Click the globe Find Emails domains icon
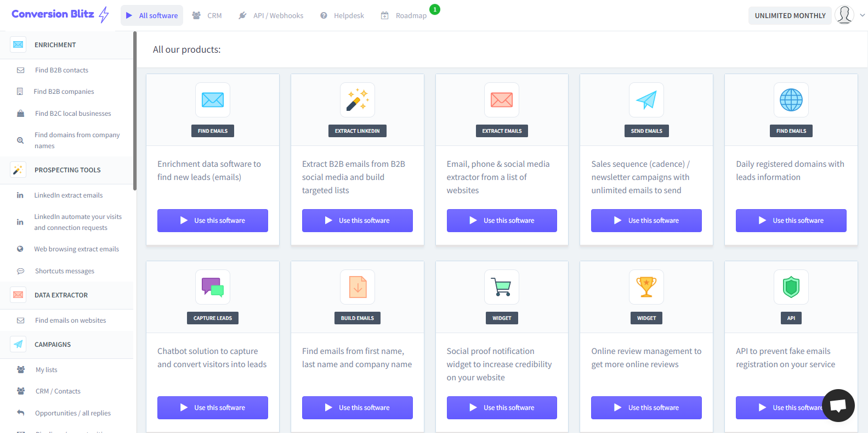 pos(791,100)
